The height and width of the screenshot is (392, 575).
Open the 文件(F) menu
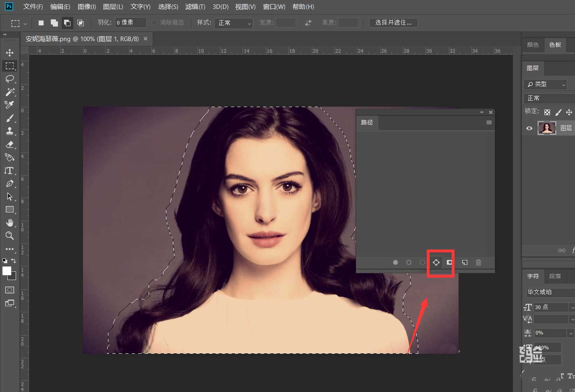pyautogui.click(x=33, y=7)
